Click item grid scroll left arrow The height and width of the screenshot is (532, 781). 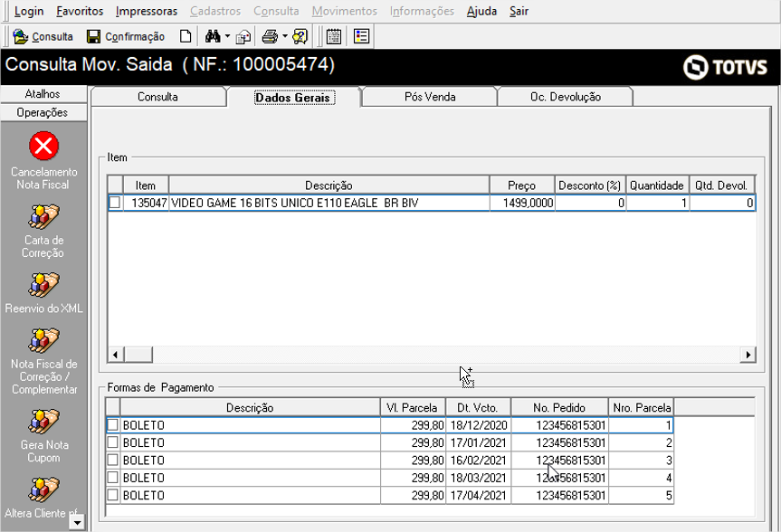116,355
